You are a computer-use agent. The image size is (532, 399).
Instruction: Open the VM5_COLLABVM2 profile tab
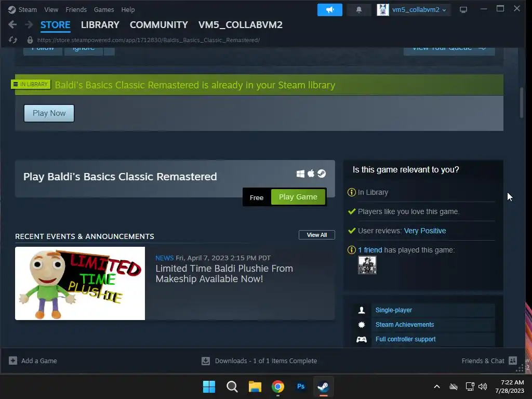[x=240, y=25]
